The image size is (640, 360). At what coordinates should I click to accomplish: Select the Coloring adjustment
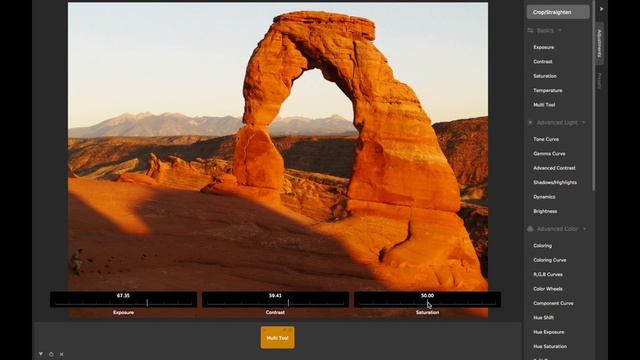[x=542, y=246]
